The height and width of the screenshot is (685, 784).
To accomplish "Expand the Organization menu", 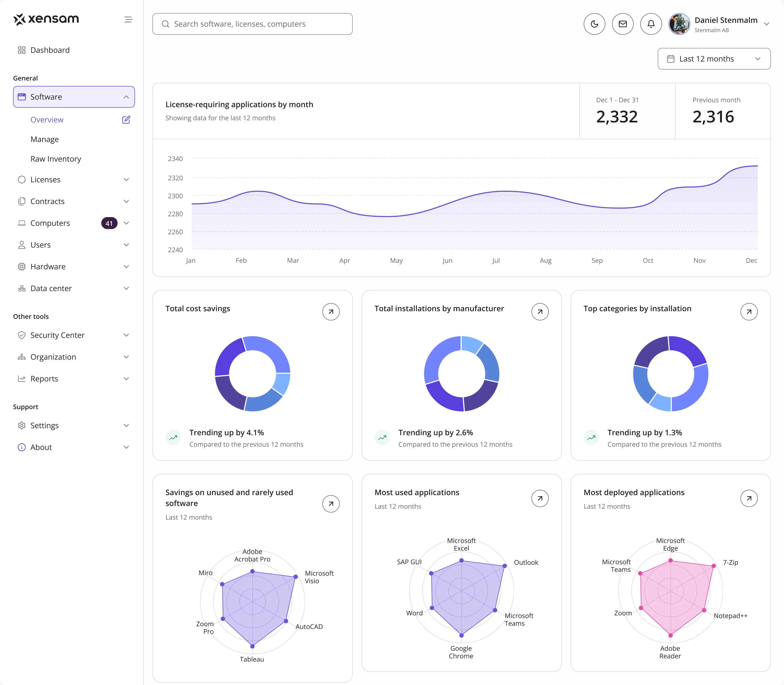I will (74, 357).
